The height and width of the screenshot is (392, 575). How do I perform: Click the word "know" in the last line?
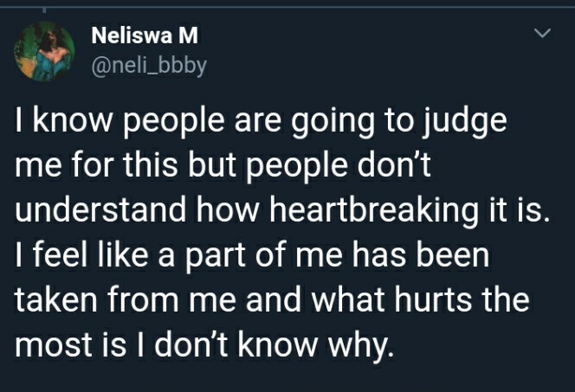[x=276, y=344]
